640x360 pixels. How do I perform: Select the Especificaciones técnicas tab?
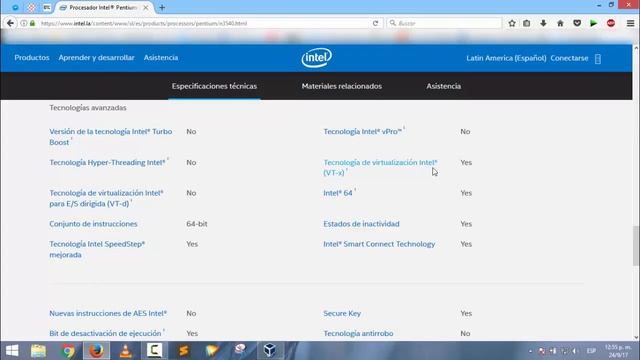point(214,86)
